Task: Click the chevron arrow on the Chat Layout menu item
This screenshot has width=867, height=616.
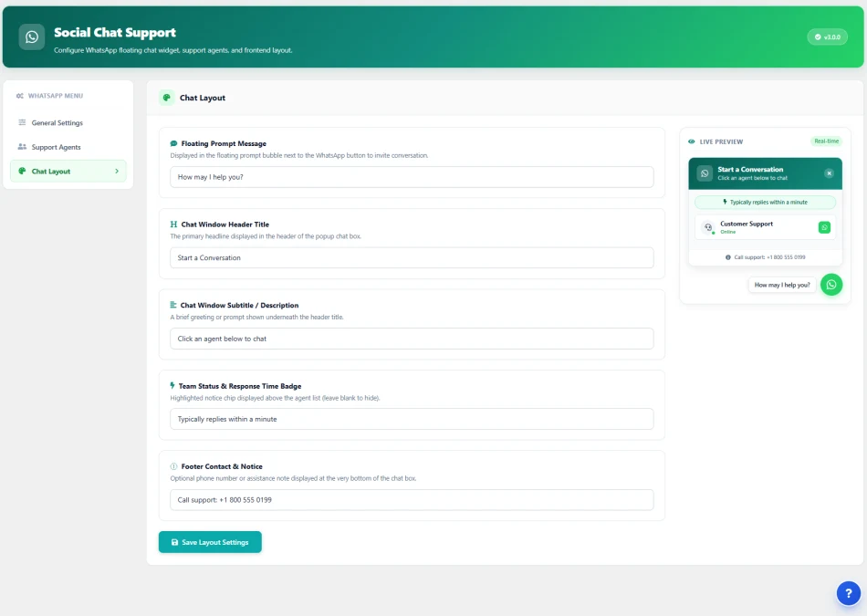Action: click(117, 172)
